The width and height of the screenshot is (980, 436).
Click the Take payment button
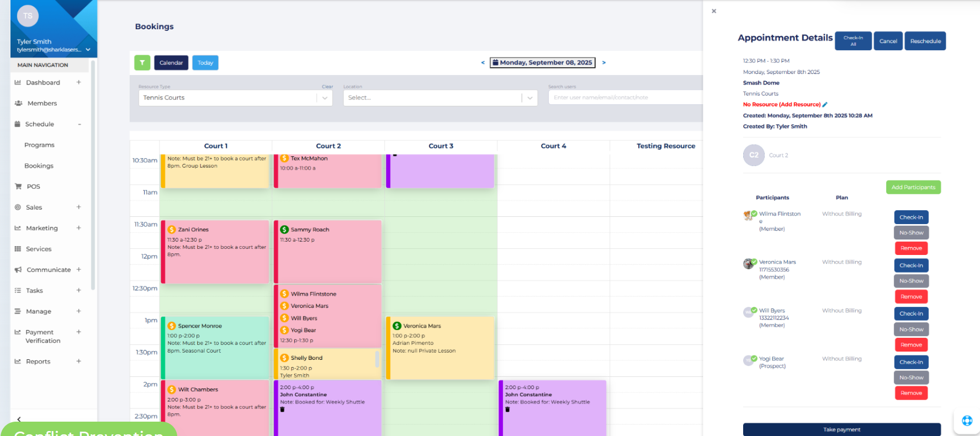[841, 429]
